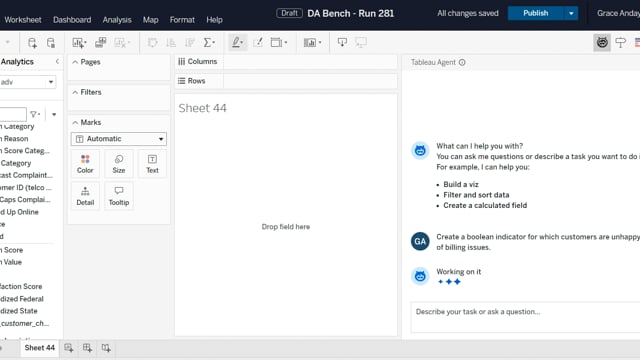Image resolution: width=640 pixels, height=360 pixels.
Task: Click the New Data Source toolbar icon
Action: pyautogui.click(x=32, y=43)
